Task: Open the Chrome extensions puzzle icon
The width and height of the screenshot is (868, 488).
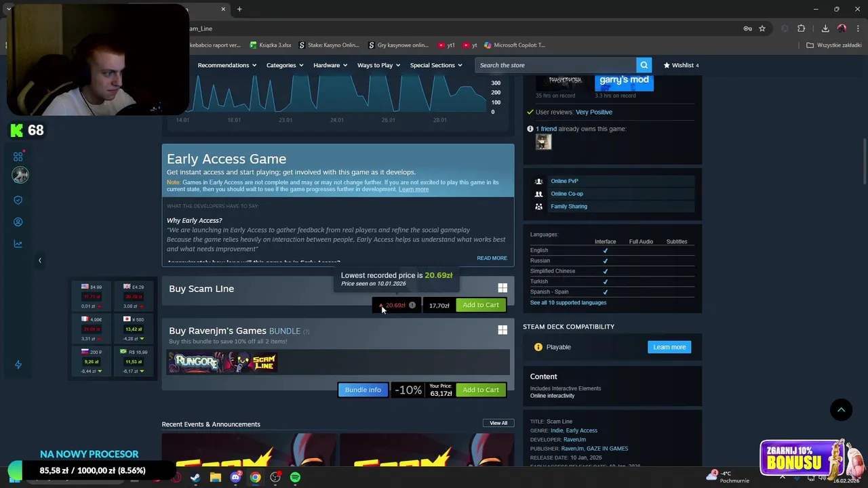Action: click(802, 28)
